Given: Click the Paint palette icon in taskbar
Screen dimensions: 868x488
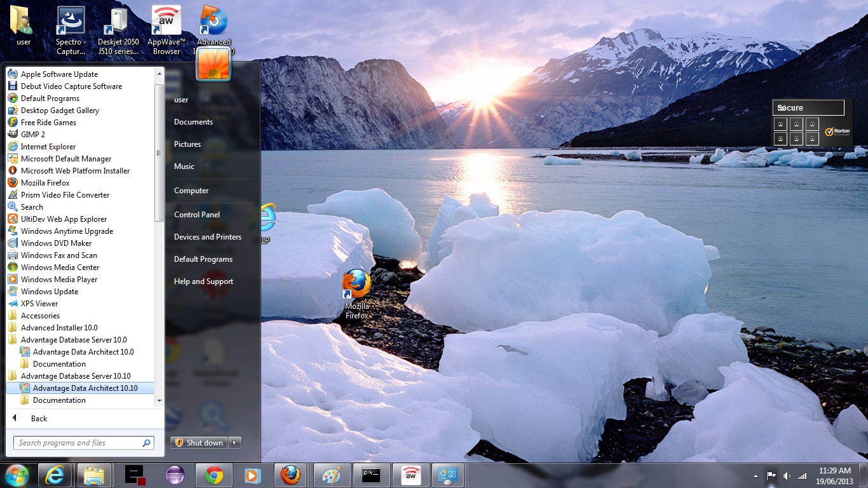Looking at the screenshot, I should click(331, 475).
